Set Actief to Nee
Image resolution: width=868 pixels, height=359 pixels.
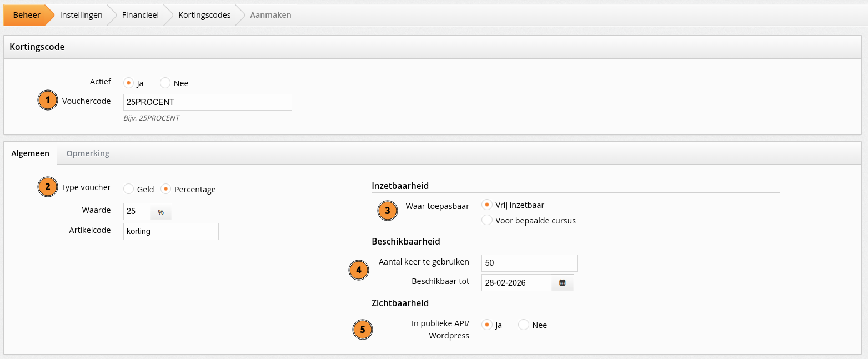[165, 83]
